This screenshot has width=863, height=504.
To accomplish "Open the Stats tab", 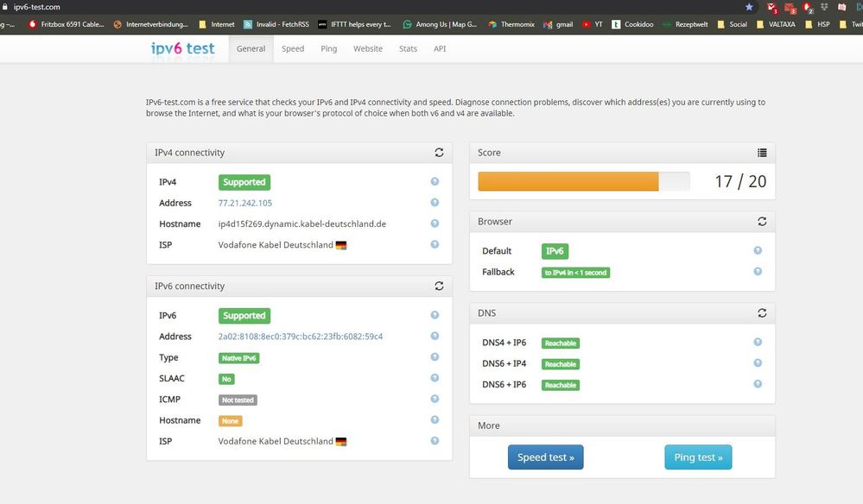I will (408, 48).
